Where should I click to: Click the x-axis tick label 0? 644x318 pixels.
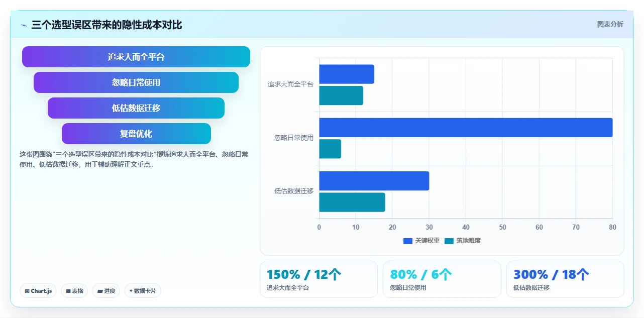point(319,227)
